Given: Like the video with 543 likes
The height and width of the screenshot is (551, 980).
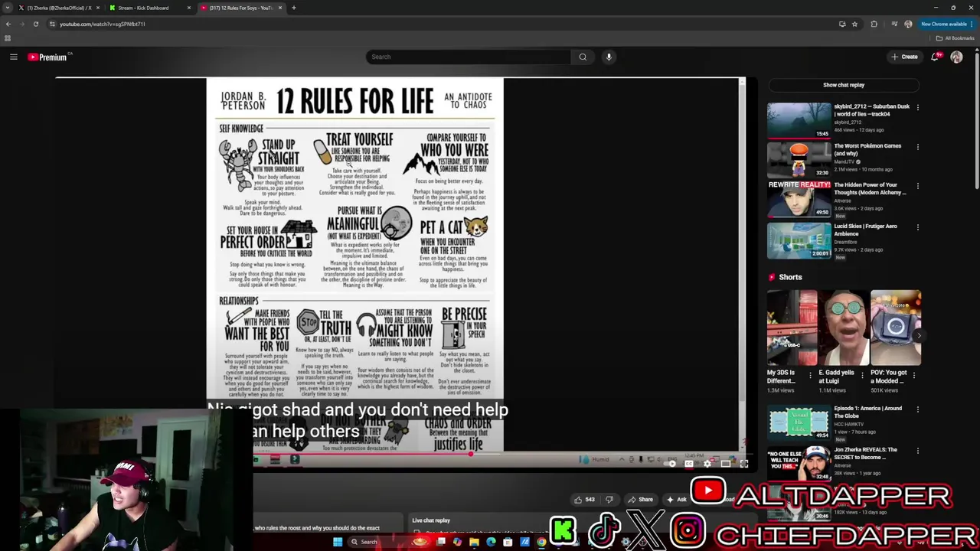Looking at the screenshot, I should tap(584, 500).
